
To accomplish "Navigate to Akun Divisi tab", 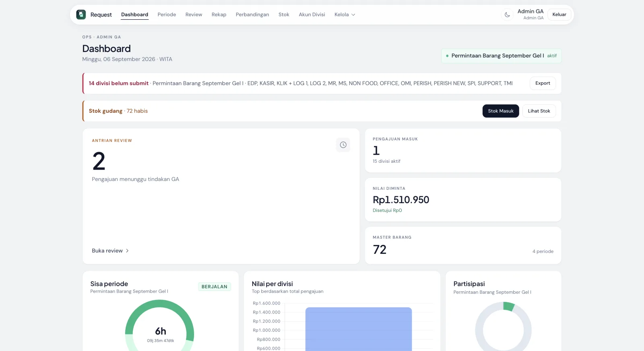I will [312, 15].
